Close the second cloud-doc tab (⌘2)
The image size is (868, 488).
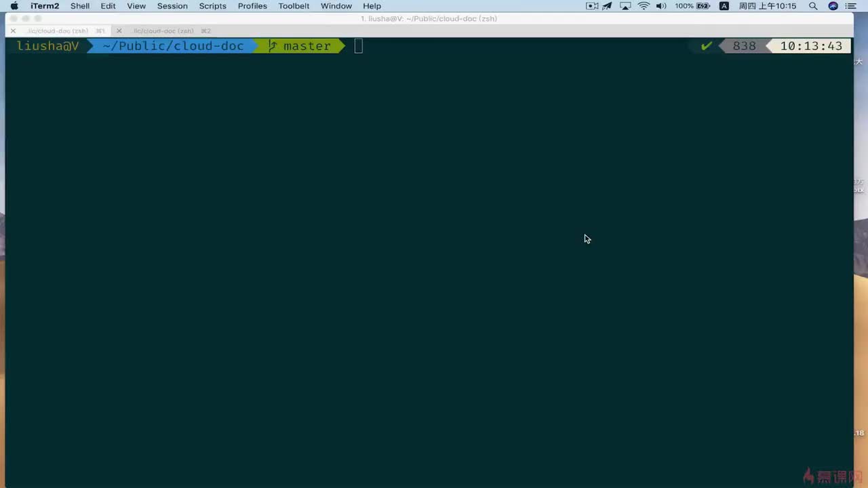(x=119, y=30)
